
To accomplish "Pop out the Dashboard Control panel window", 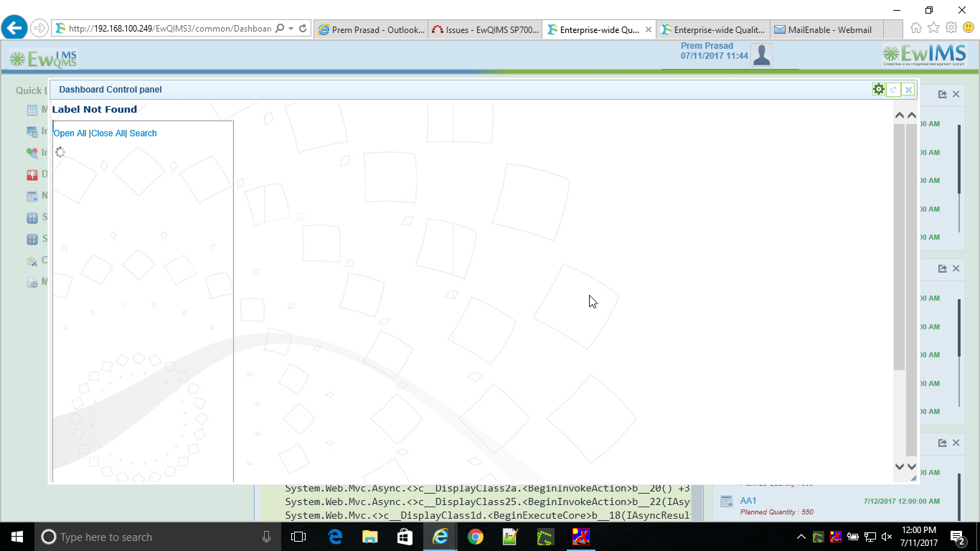I will click(x=893, y=90).
